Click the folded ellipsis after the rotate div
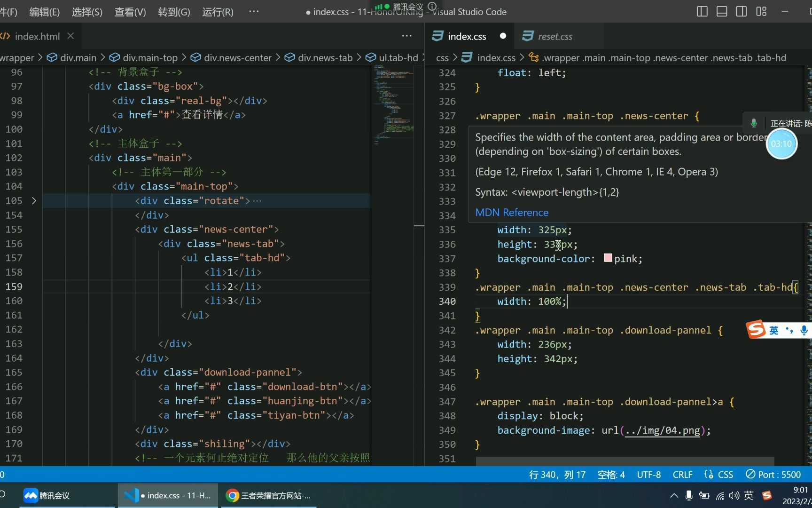The height and width of the screenshot is (508, 812). click(257, 201)
